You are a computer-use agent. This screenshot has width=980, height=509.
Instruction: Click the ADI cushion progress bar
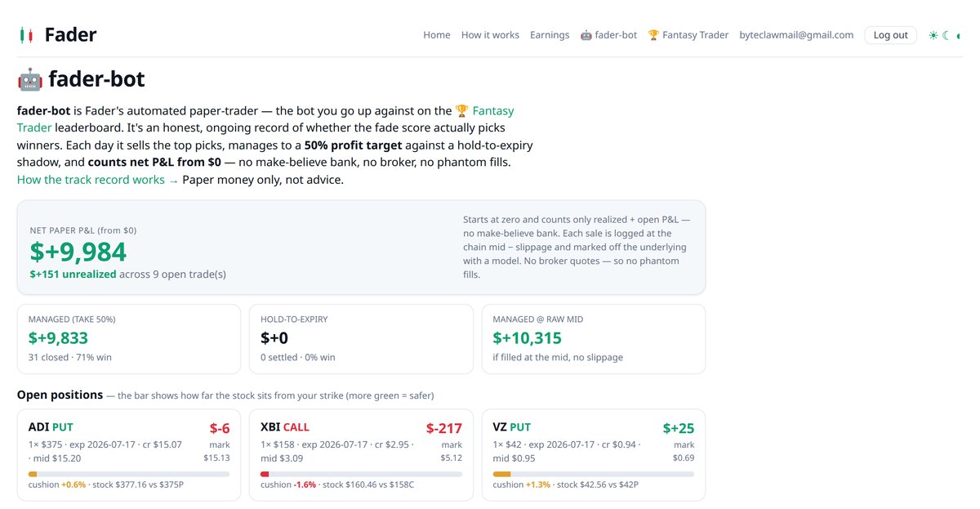(x=129, y=474)
